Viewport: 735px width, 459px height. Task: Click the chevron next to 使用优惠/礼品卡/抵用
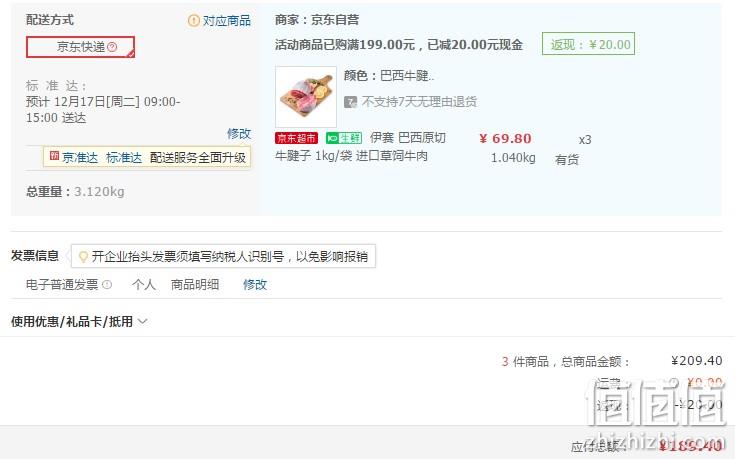pyautogui.click(x=143, y=322)
